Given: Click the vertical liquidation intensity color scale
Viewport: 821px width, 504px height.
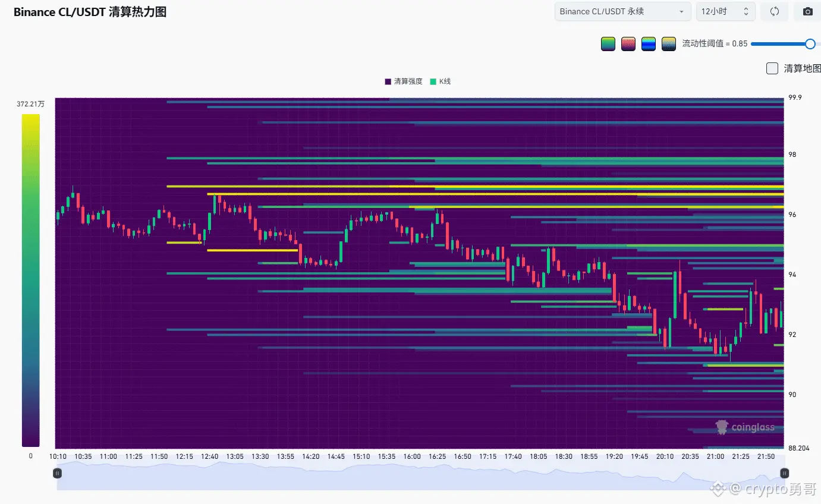Looking at the screenshot, I should point(31,281).
